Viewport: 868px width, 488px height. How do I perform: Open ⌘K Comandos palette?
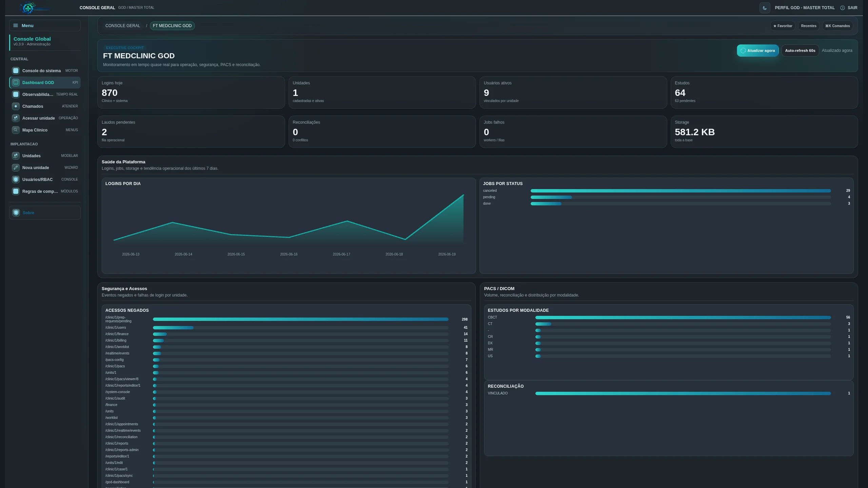coord(837,26)
